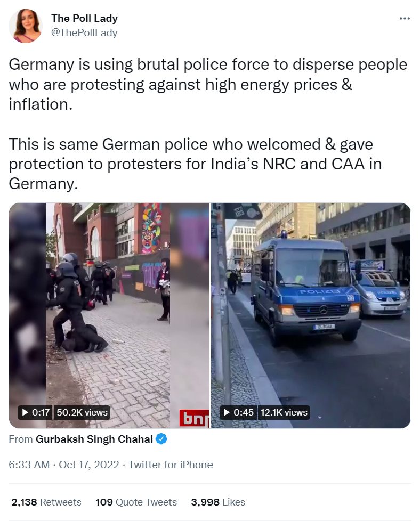The height and width of the screenshot is (521, 420).
Task: View the 3,998 Likes list
Action: click(218, 502)
